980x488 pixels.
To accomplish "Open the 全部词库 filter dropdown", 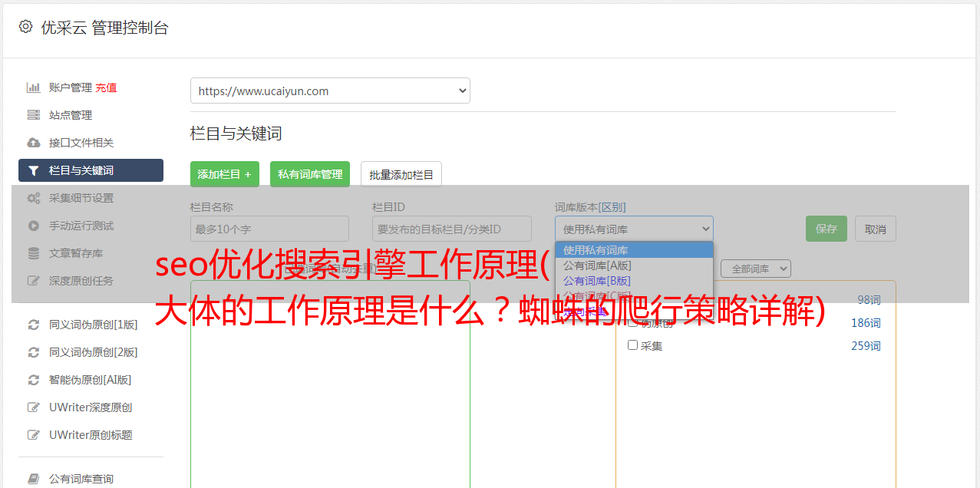I will click(756, 269).
